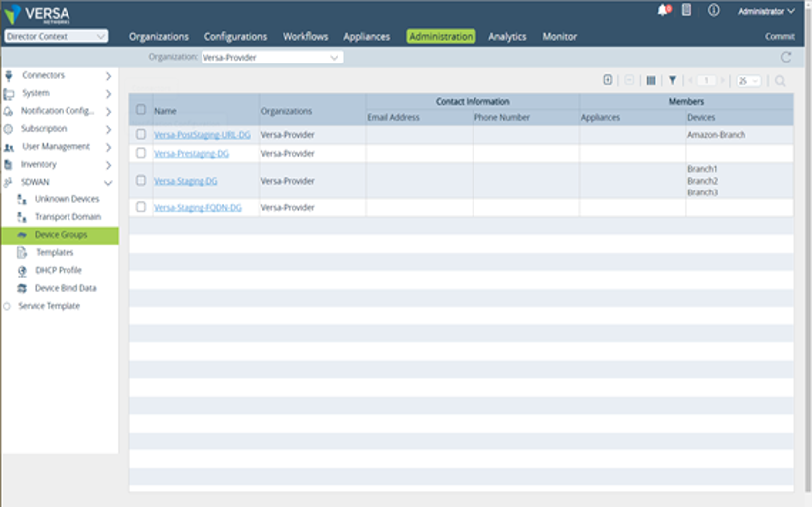Open the clipboard tasks icon in header
Screen dimensions: 812x507
[686, 10]
